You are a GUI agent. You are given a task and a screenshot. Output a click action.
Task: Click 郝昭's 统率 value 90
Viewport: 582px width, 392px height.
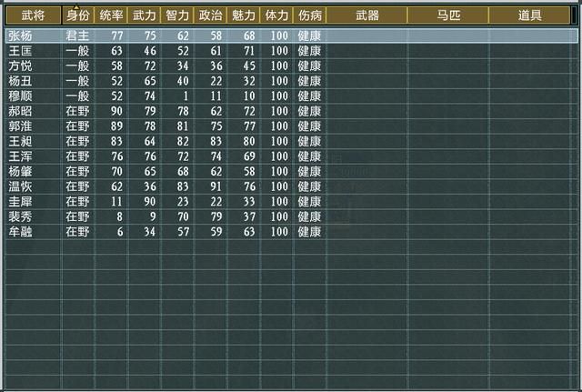116,111
